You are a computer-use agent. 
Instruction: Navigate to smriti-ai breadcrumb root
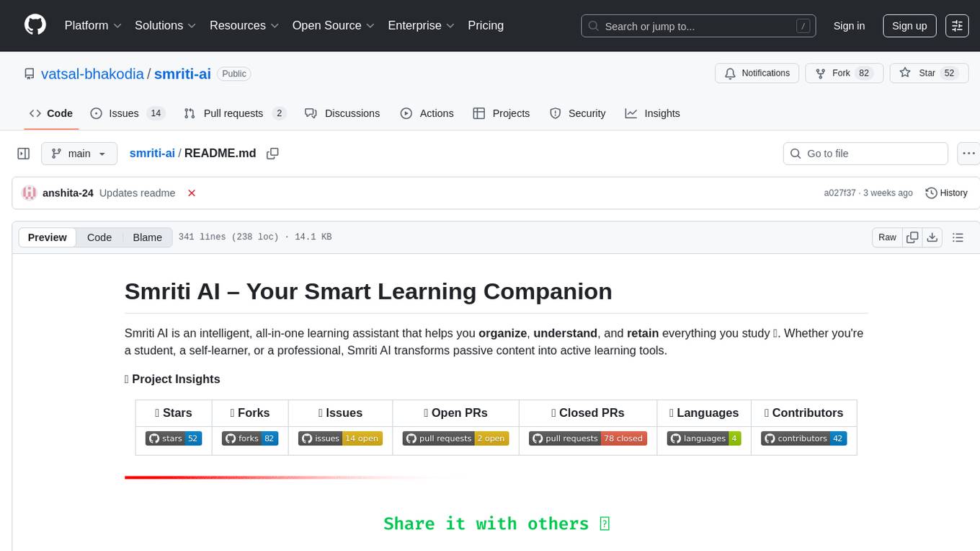point(152,153)
